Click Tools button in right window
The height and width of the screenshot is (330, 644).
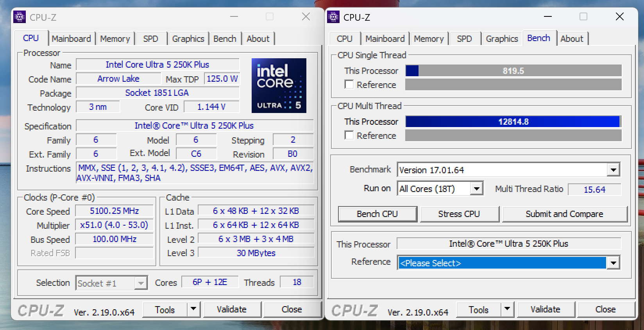click(479, 310)
